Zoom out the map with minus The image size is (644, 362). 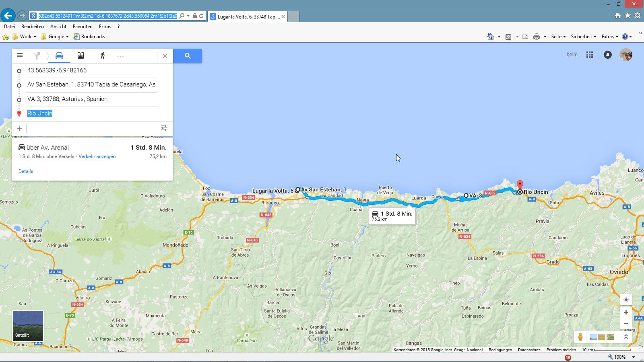(x=626, y=323)
